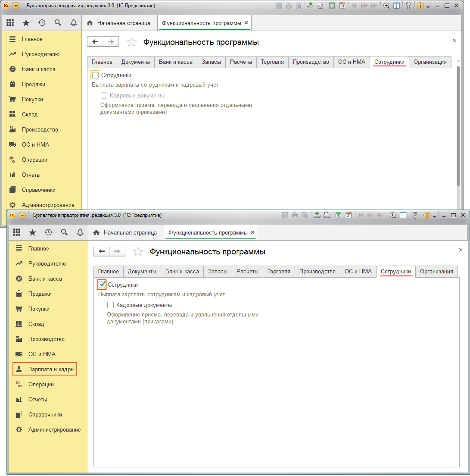Click M+ memory button in front window
470x476 pixels.
coord(371,215)
